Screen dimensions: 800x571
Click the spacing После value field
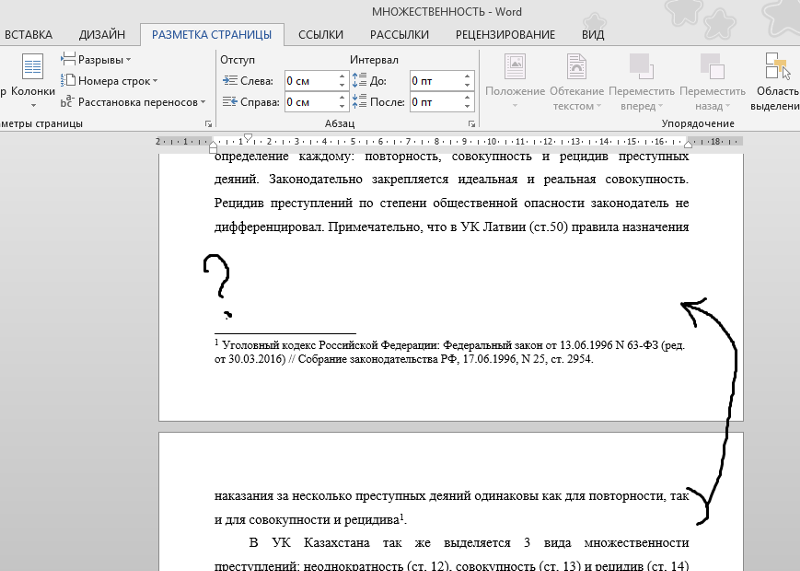[433, 102]
